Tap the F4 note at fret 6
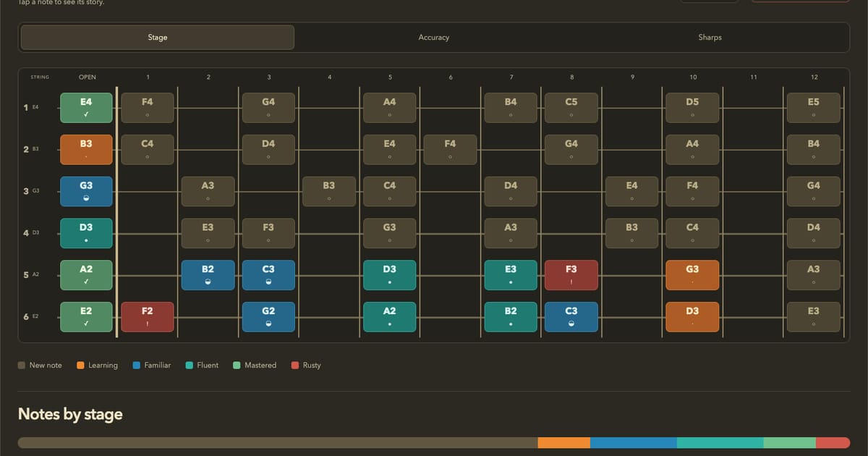This screenshot has height=456, width=868. 450,150
